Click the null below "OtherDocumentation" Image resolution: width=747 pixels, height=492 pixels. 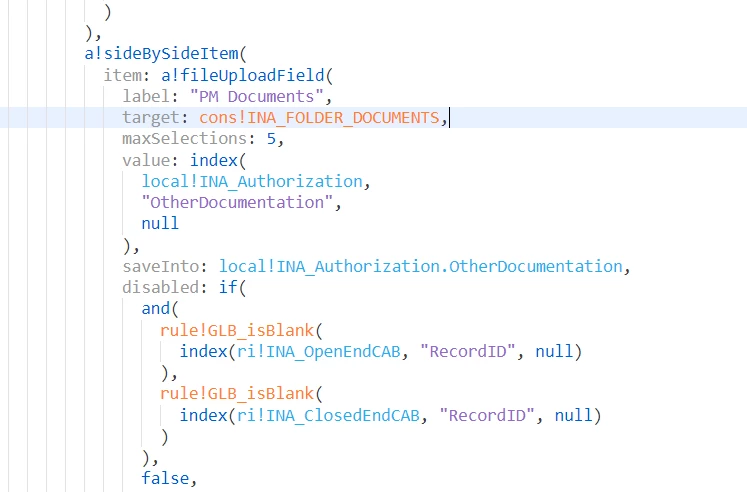pos(160,223)
